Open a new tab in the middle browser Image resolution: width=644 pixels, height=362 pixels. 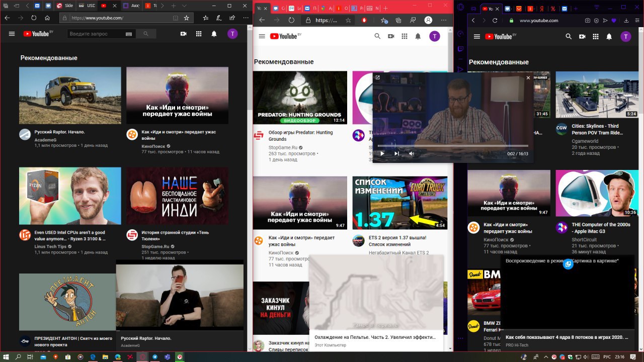385,9
